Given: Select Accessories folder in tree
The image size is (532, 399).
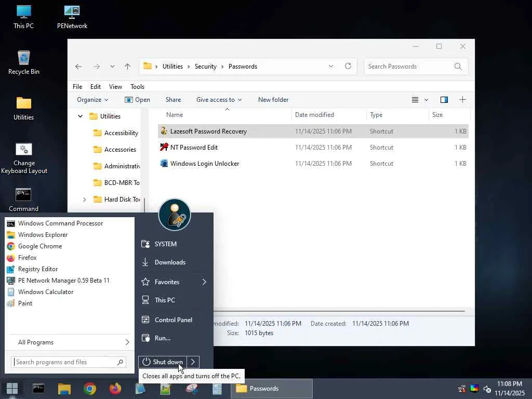Looking at the screenshot, I should [x=115, y=150].
